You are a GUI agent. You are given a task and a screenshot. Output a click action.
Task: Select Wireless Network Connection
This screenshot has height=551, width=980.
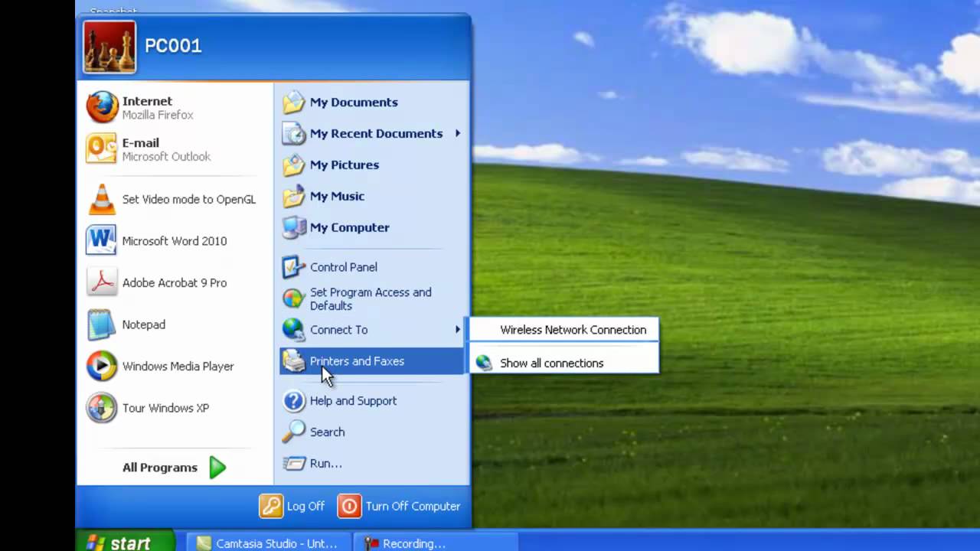click(x=563, y=330)
